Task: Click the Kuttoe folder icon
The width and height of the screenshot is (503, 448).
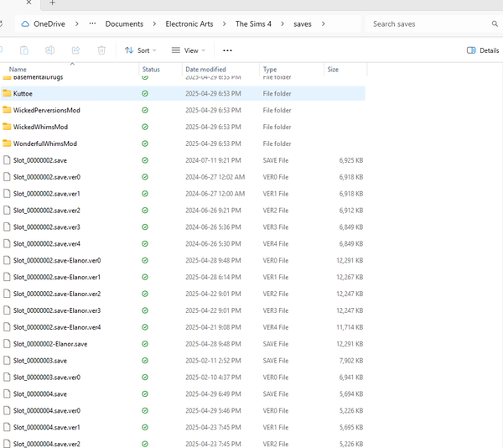Action: pyautogui.click(x=7, y=93)
